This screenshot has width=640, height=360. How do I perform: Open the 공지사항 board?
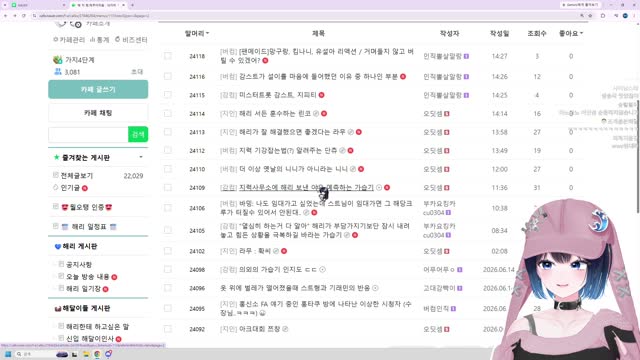79,265
